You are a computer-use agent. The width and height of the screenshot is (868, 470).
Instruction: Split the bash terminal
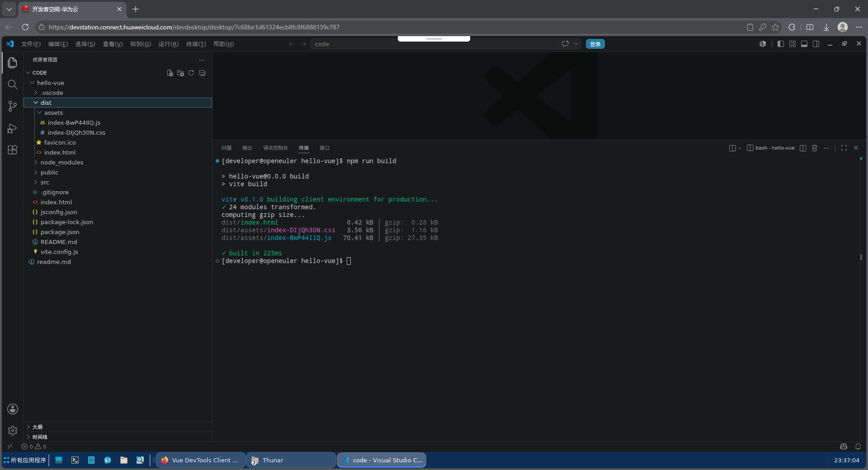tap(803, 148)
